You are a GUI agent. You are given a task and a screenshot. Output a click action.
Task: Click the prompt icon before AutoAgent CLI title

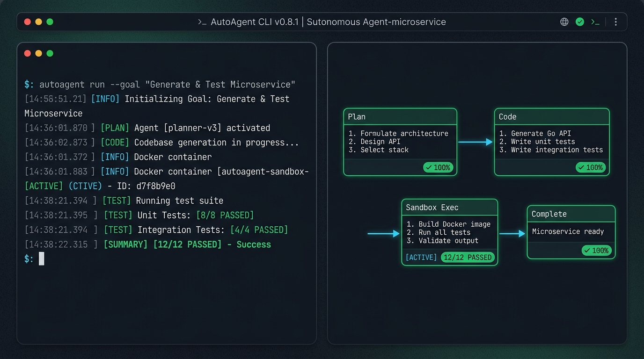pyautogui.click(x=202, y=22)
